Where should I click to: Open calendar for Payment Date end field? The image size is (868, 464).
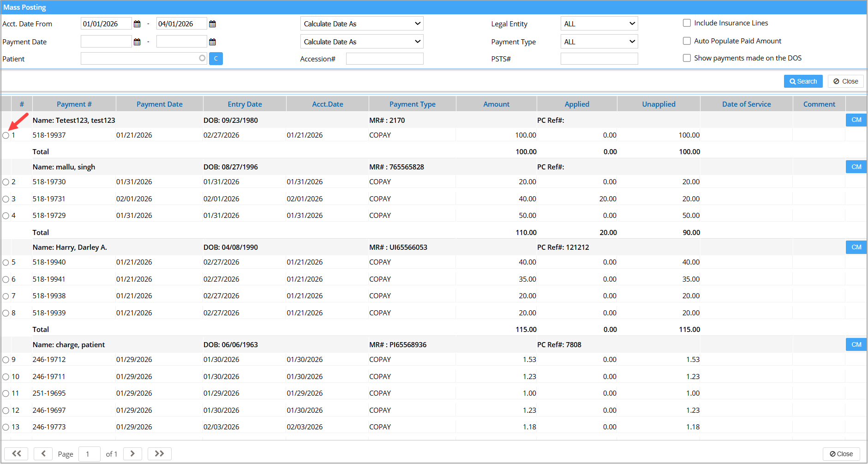(x=212, y=42)
